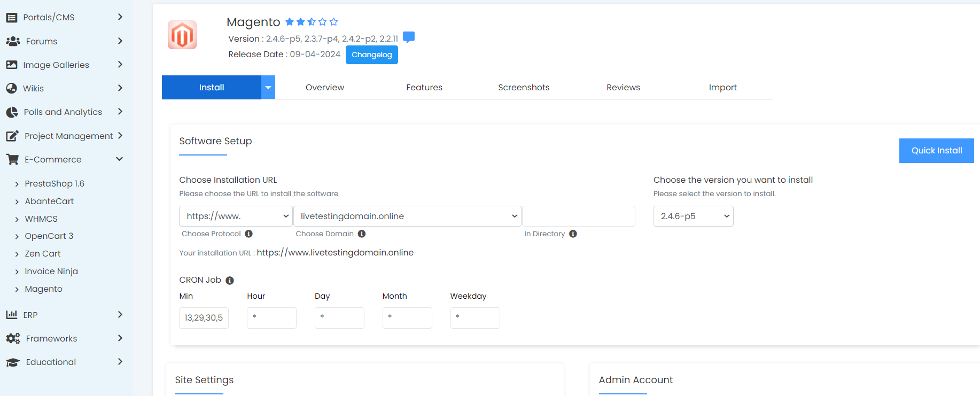Image resolution: width=980 pixels, height=396 pixels.
Task: Click the Magento logo image
Action: click(x=182, y=35)
